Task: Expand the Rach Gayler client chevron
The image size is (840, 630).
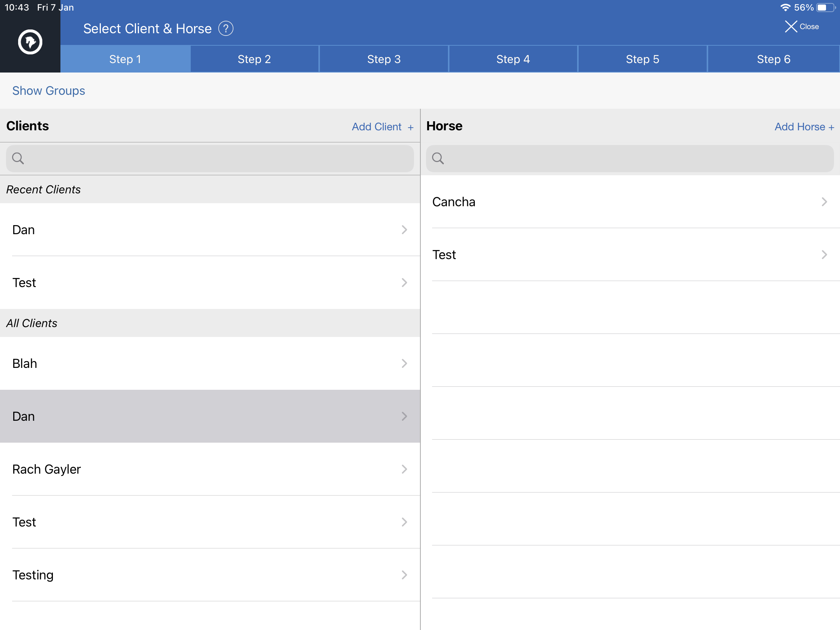Action: [404, 469]
